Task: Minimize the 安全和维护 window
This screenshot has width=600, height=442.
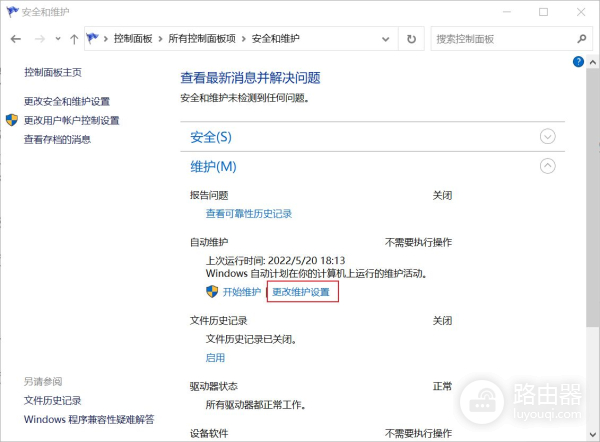Action: tap(507, 12)
